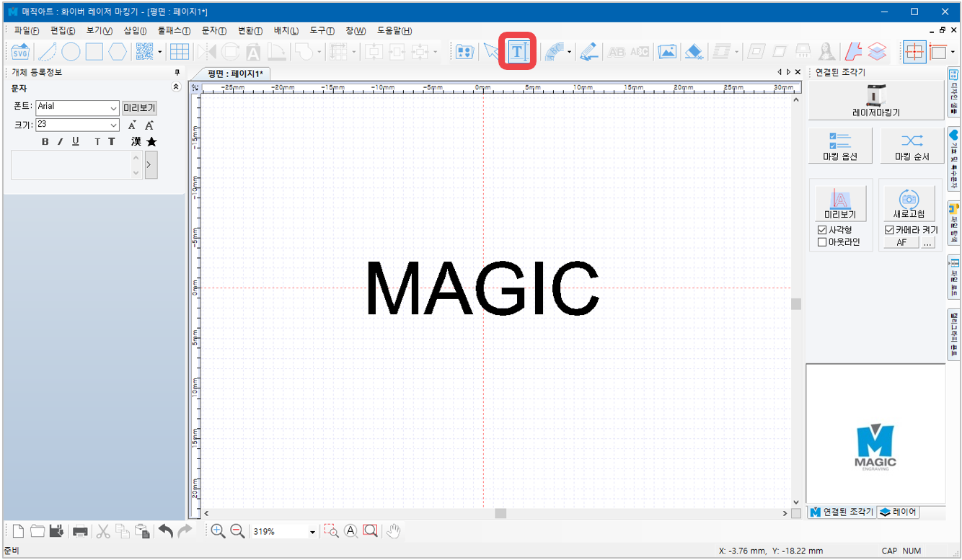This screenshot has height=560, width=962.
Task: Open the QR code tool dropdown arrow
Action: [x=159, y=52]
